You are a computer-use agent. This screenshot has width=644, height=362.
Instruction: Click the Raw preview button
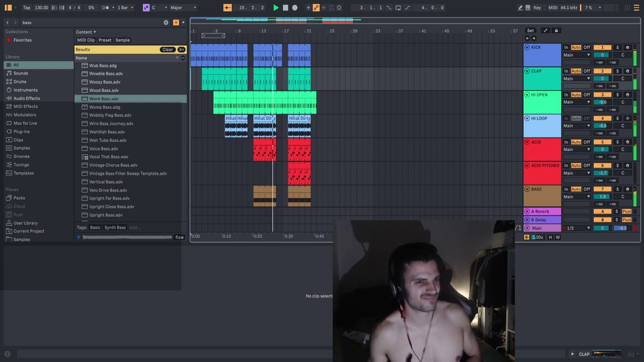click(x=179, y=237)
